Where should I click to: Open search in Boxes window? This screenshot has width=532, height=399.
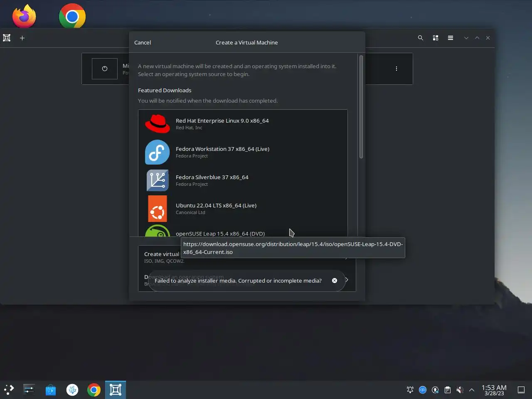click(x=421, y=38)
